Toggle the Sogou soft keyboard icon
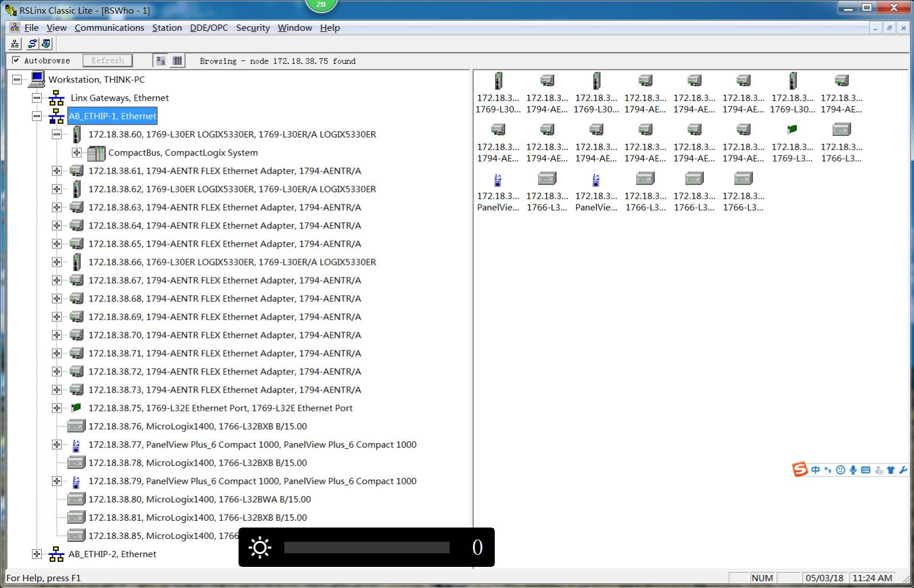The width and height of the screenshot is (914, 588). click(865, 470)
